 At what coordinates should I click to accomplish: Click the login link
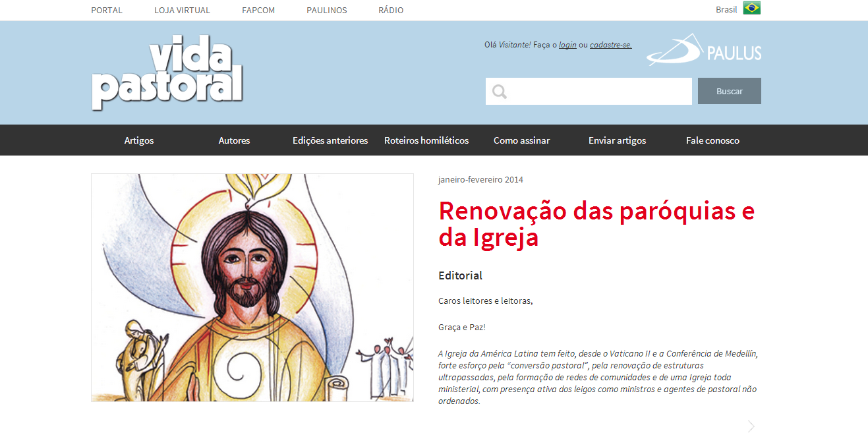567,45
